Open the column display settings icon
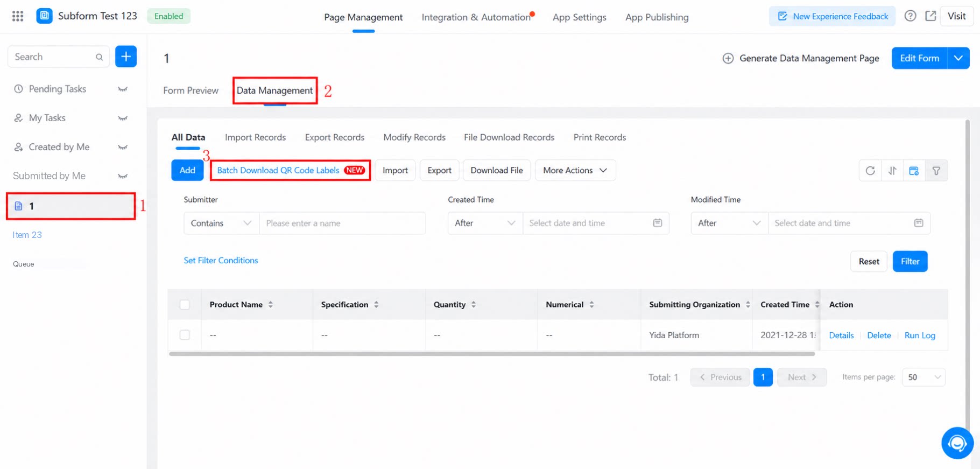 (x=914, y=171)
